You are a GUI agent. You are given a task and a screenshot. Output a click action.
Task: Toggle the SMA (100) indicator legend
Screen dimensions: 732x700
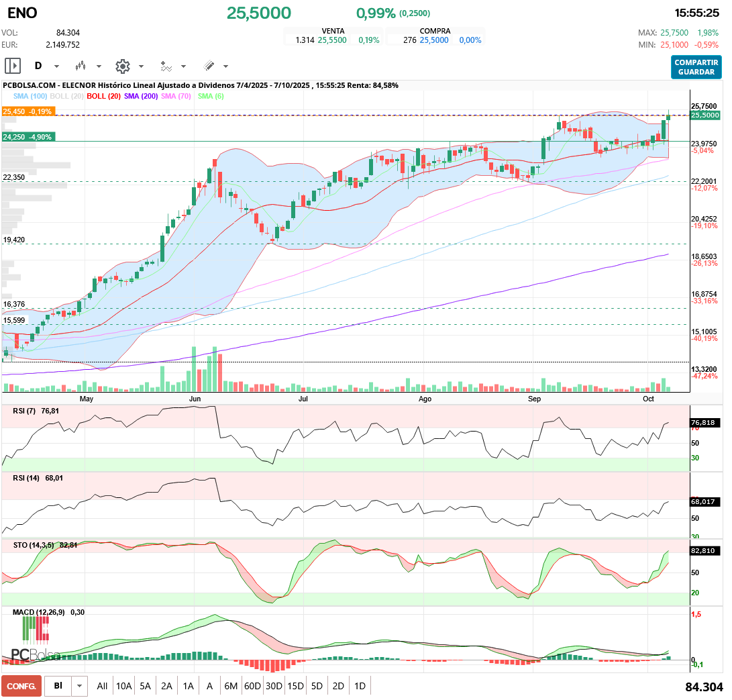(30, 97)
